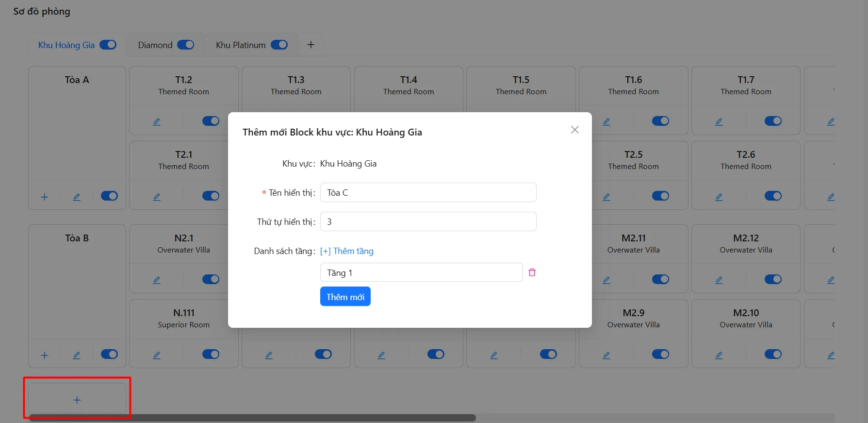Screen dimensions: 868x423
Task: Add a room to Tòa B with plus icon
Action: (45, 355)
